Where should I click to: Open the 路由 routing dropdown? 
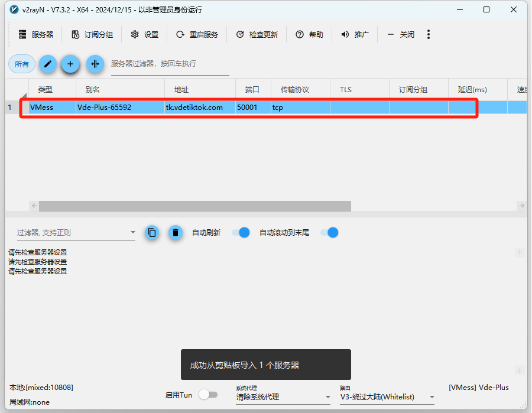point(387,397)
